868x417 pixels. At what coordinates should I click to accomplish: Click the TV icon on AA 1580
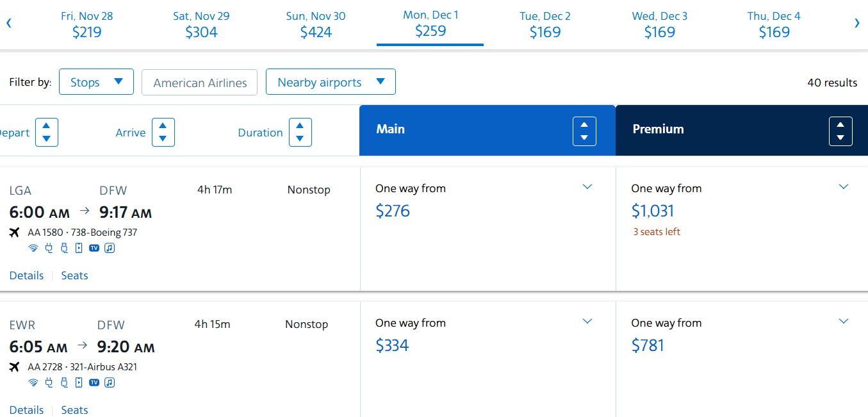(x=94, y=248)
